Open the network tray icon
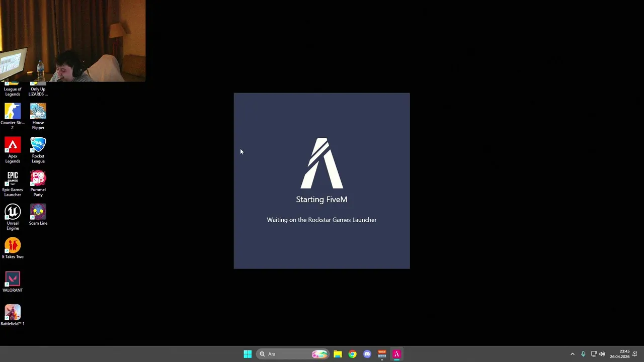Image resolution: width=644 pixels, height=362 pixels. coord(594,354)
